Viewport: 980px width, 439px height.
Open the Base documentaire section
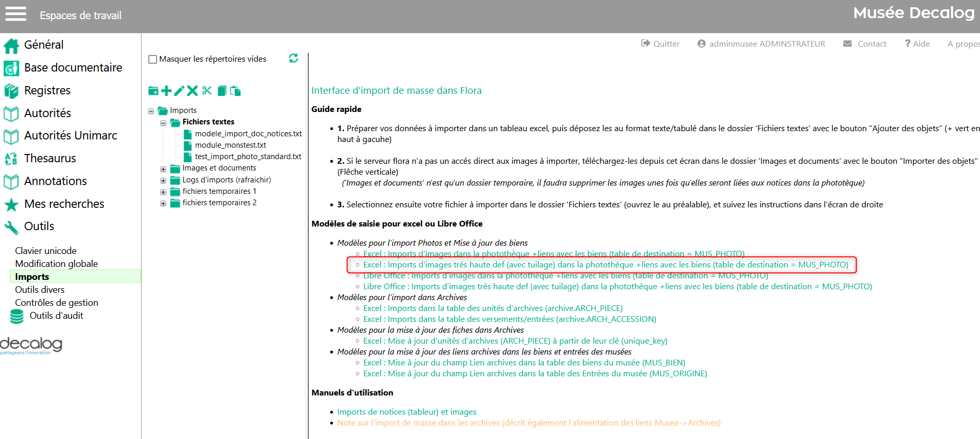pos(63,68)
